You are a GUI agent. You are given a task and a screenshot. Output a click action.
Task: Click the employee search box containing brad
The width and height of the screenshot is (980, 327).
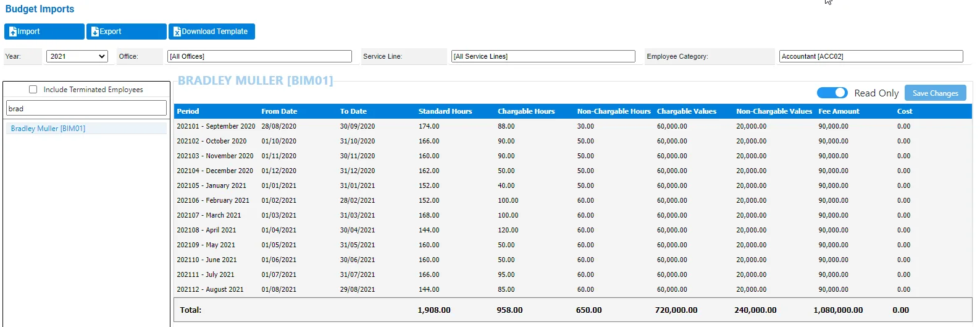(x=86, y=108)
